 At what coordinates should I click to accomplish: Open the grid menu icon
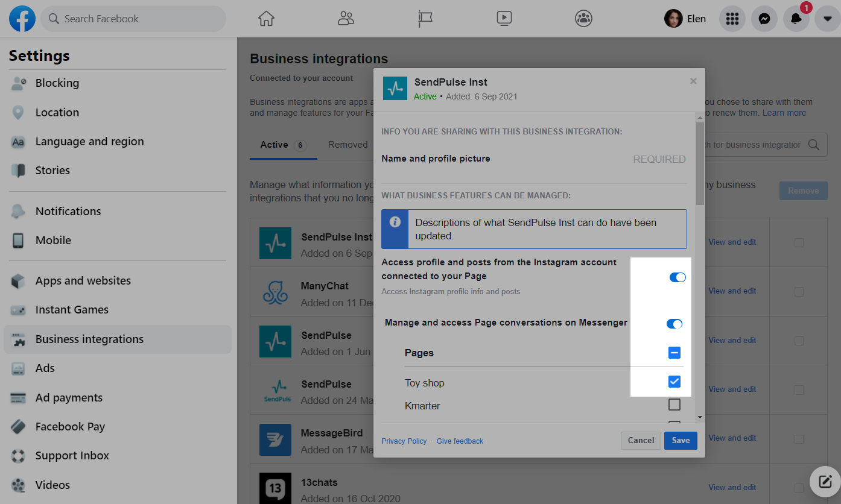pos(732,19)
